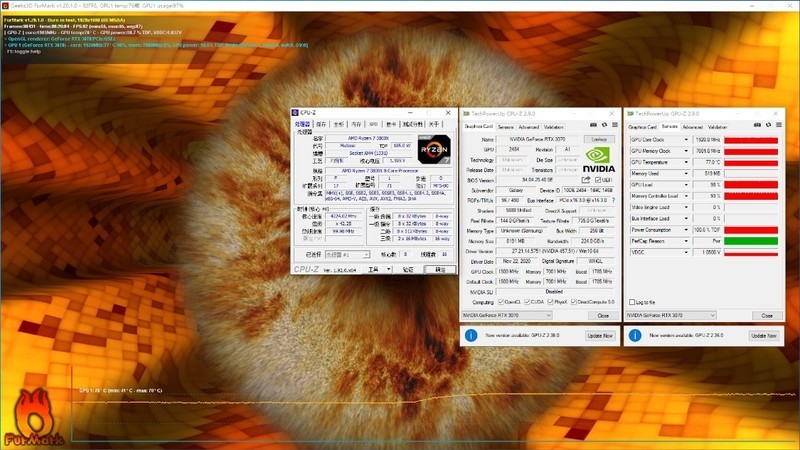Click GPU-Z title icon of Sensors window
The height and width of the screenshot is (450, 800).
tap(630, 114)
